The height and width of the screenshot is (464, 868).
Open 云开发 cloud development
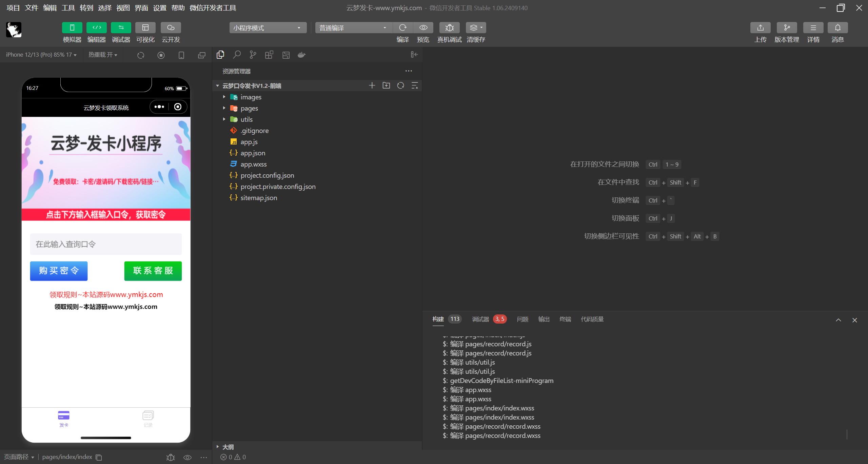pyautogui.click(x=171, y=27)
